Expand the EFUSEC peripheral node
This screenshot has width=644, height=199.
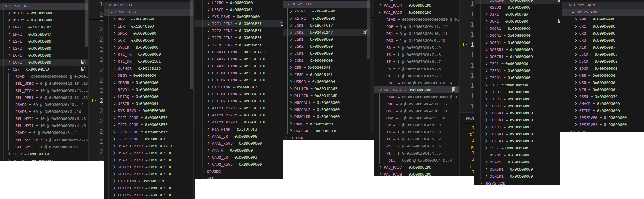[x=204, y=171]
